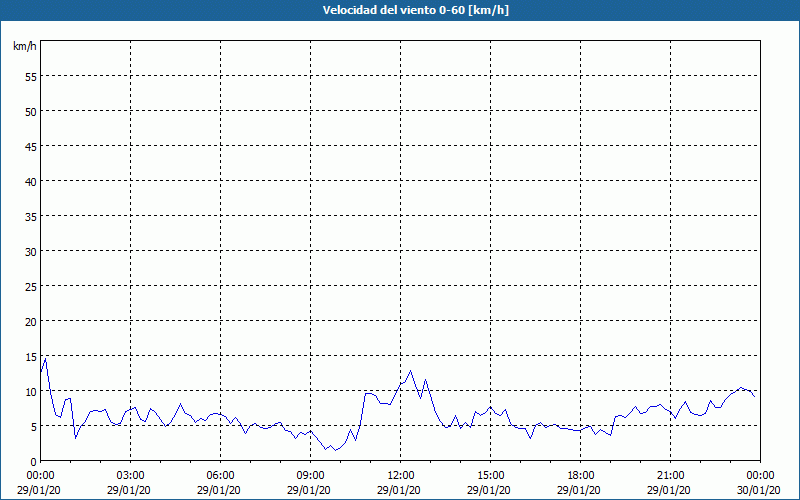Click the 0 value on the y-axis

coord(34,462)
